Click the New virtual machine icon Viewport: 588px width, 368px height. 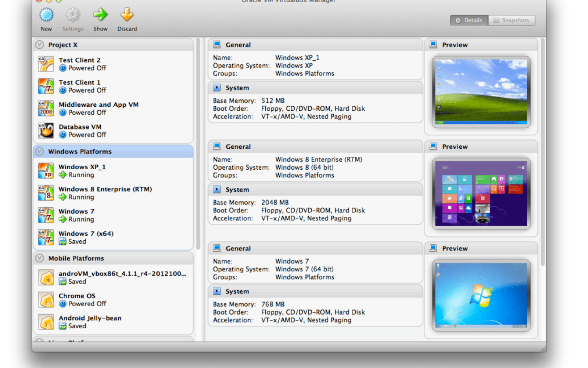point(46,15)
